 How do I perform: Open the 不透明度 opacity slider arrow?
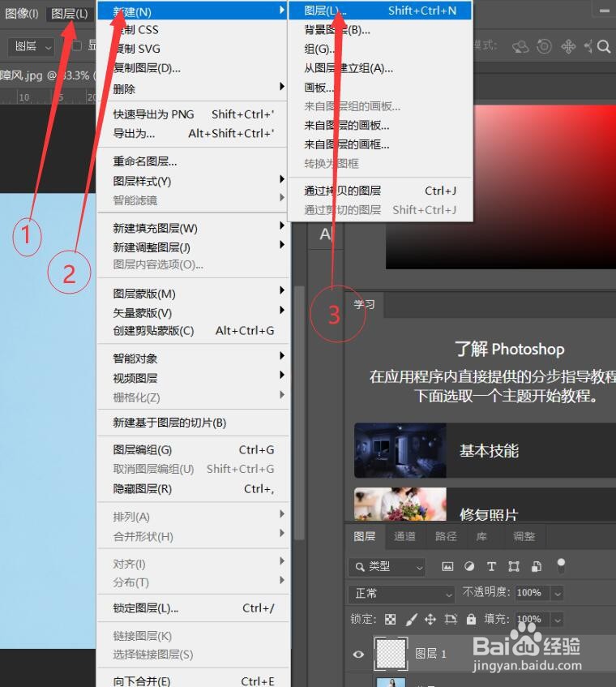point(558,594)
